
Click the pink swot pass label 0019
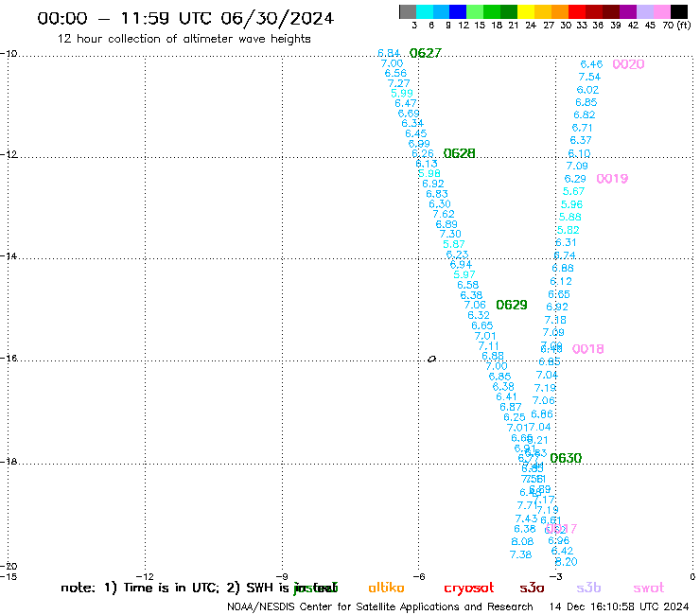pos(612,179)
